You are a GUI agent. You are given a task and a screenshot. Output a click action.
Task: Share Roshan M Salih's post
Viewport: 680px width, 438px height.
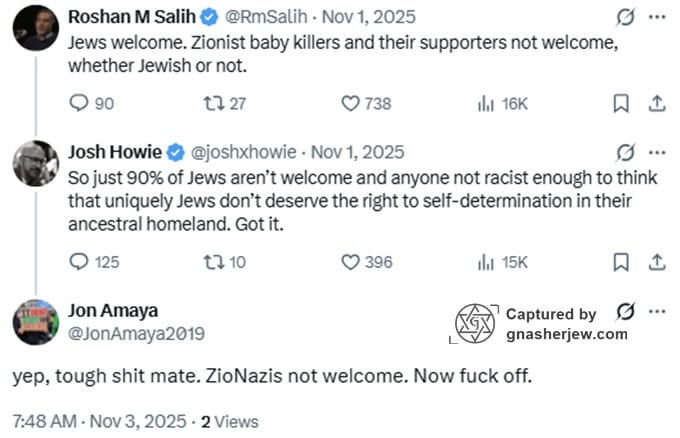pyautogui.click(x=657, y=103)
